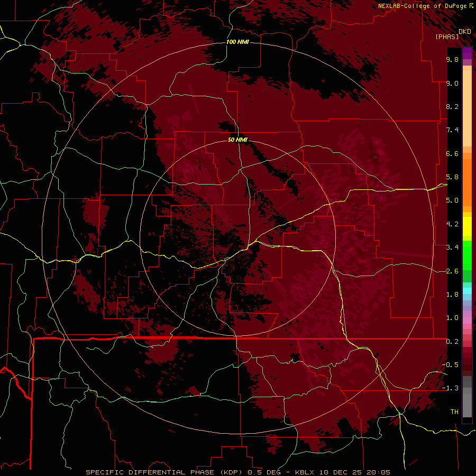Click the 2.6 value on the color scale
This screenshot has height=476, width=476.
(x=452, y=271)
